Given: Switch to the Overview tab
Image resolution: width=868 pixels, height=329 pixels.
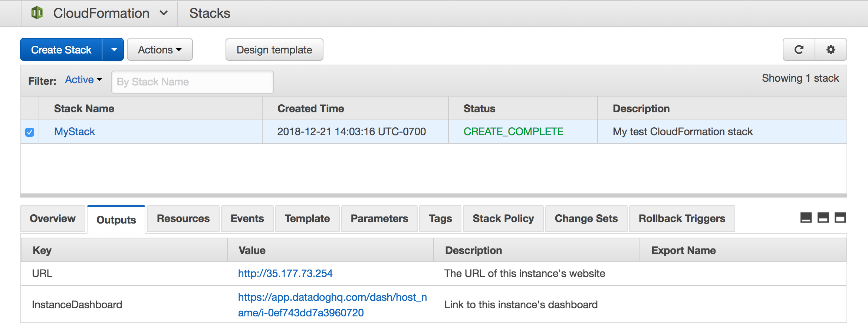Looking at the screenshot, I should 53,218.
